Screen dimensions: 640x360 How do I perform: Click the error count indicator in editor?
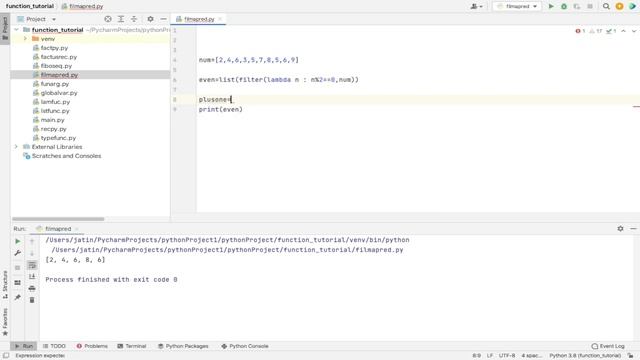(x=580, y=31)
